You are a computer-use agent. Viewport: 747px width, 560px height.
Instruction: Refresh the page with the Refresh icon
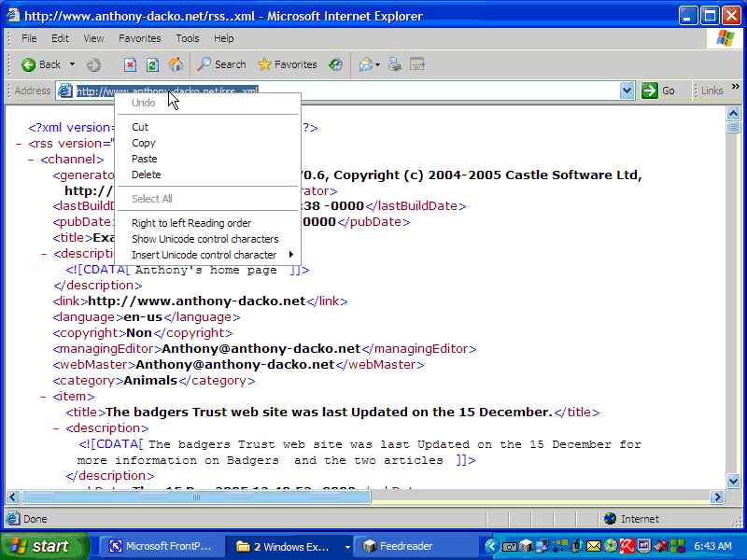152,64
